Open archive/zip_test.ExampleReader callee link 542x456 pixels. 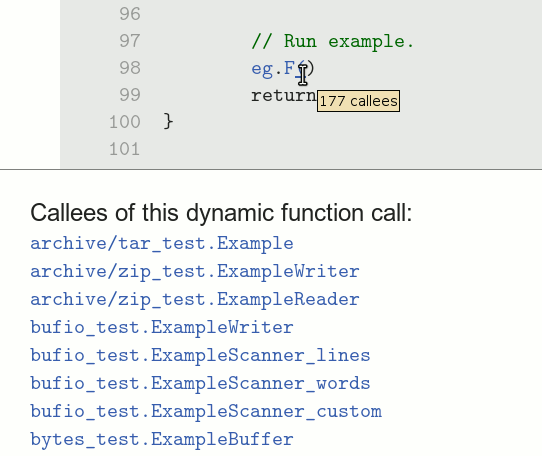(x=195, y=300)
